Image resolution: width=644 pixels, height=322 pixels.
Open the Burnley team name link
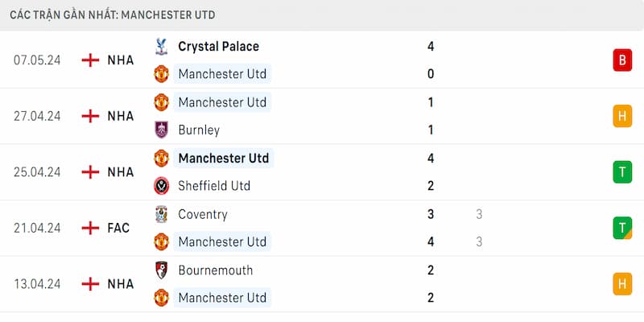(199, 130)
